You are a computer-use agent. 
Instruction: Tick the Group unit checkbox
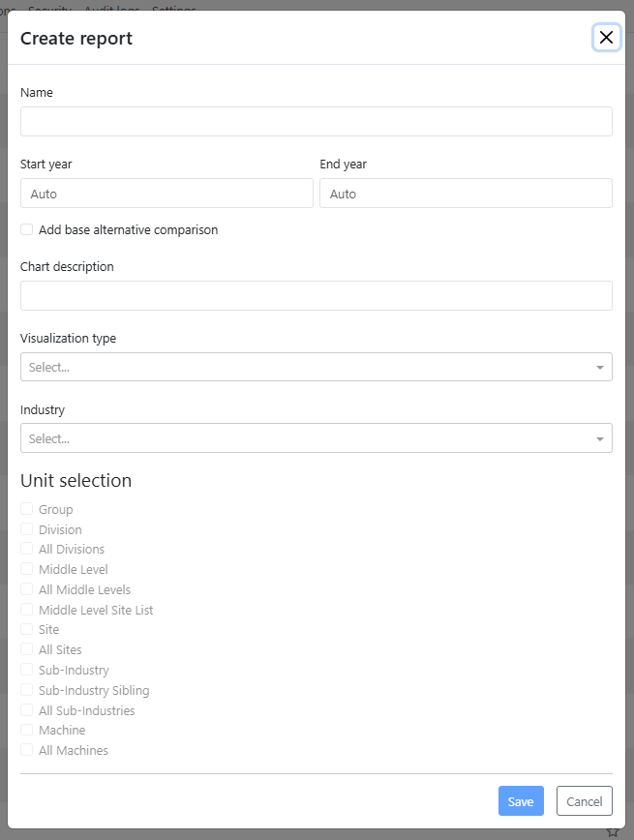(x=26, y=509)
